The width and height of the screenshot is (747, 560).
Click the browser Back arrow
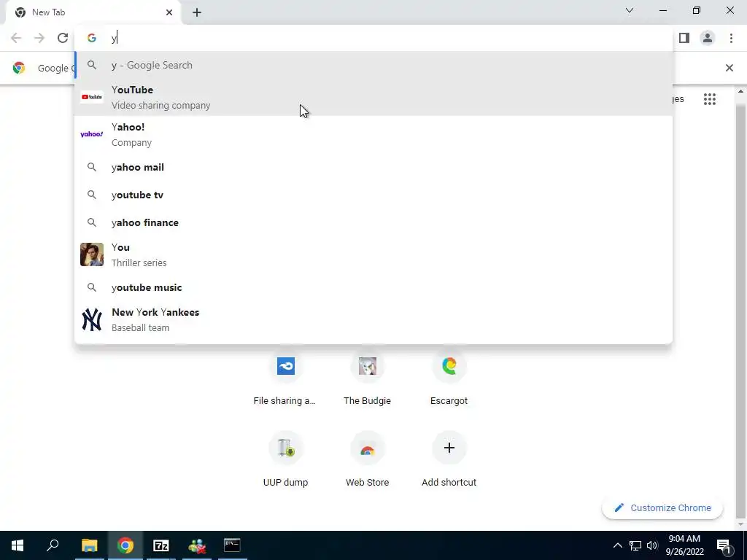point(16,38)
